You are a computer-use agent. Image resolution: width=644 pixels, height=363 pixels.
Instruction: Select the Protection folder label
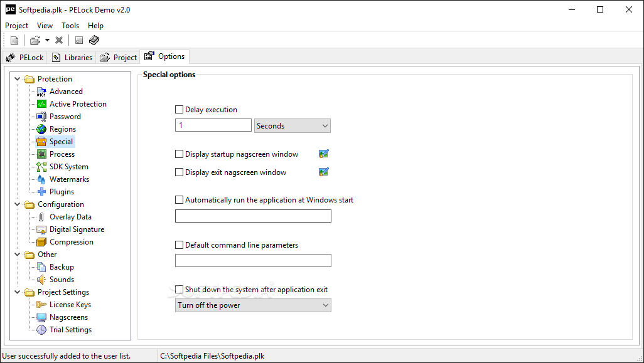(x=55, y=79)
